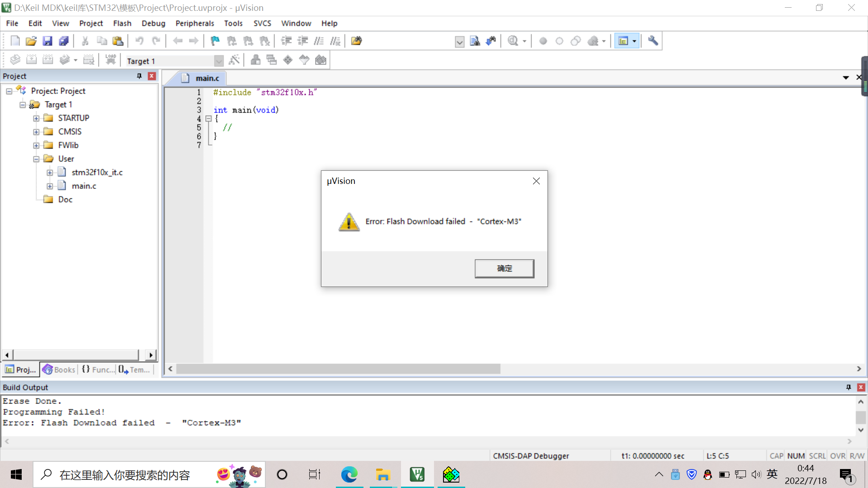
Task: Close the Build Output panel
Action: (x=861, y=387)
